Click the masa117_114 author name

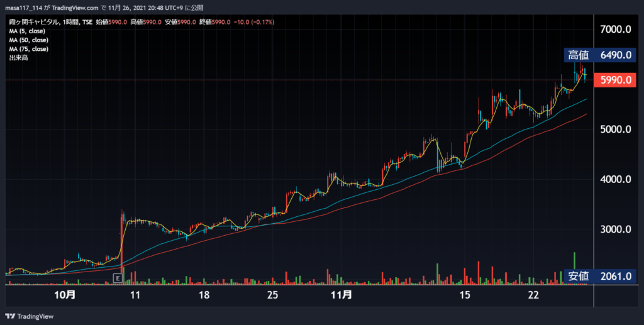(23, 8)
